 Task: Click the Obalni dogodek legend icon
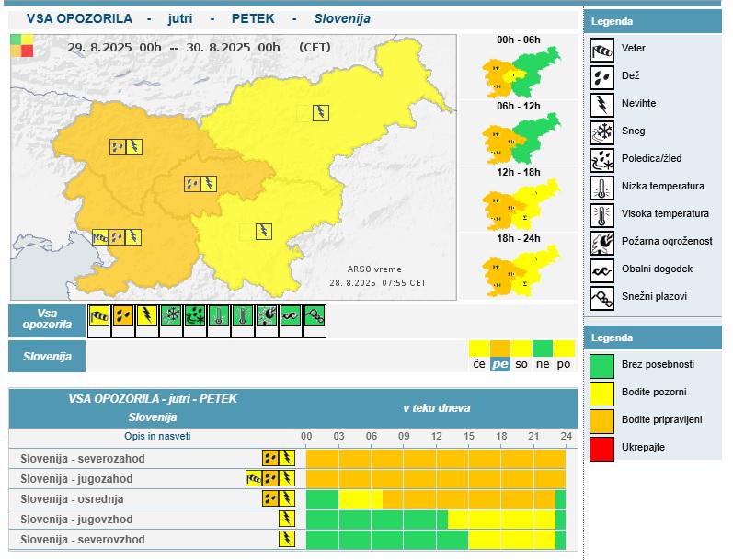click(601, 269)
